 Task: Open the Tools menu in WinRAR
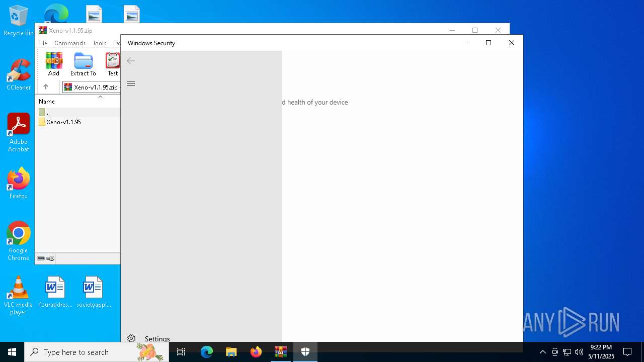point(99,43)
